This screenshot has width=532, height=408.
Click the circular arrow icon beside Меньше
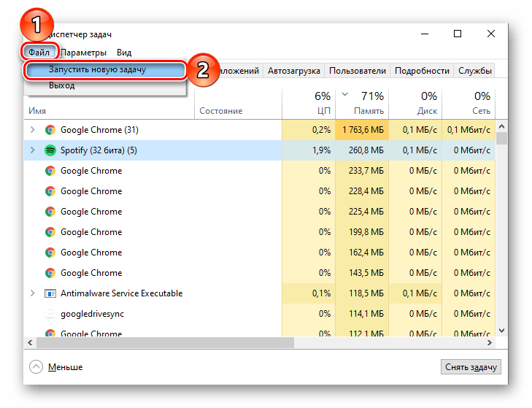[36, 366]
